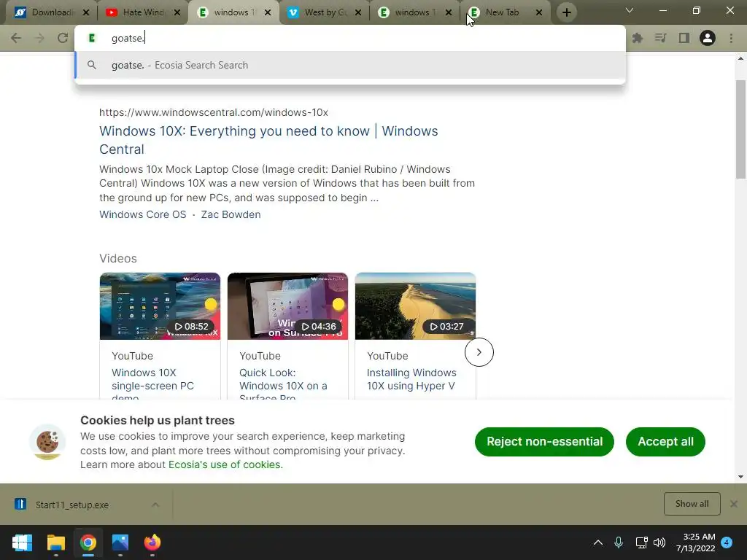Image resolution: width=747 pixels, height=560 pixels.
Task: Show next videos with the carousel arrow
Action: coord(479,352)
